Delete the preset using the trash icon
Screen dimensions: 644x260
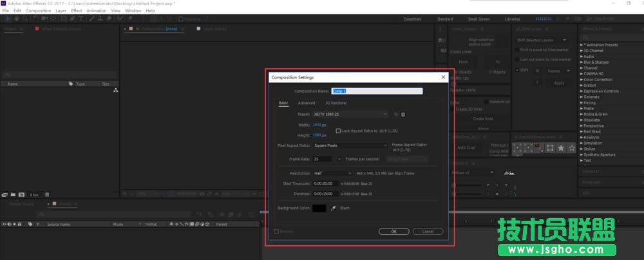[403, 114]
